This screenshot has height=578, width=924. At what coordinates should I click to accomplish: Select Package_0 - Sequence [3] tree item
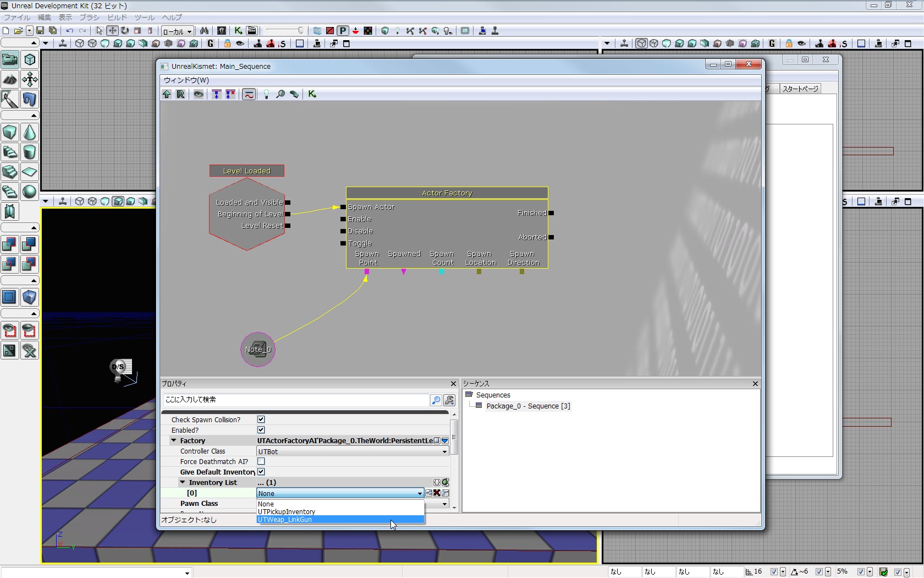click(x=528, y=406)
